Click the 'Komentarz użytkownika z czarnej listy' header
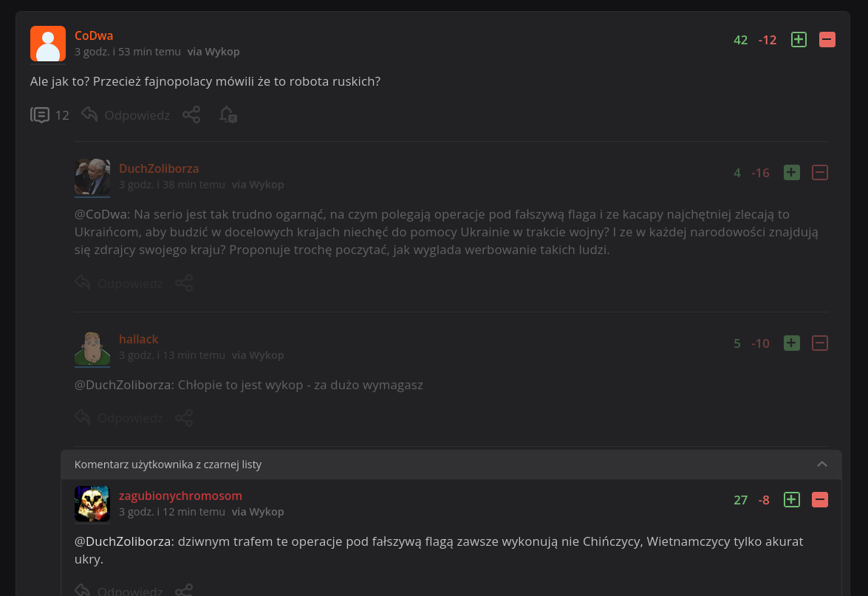 point(168,465)
